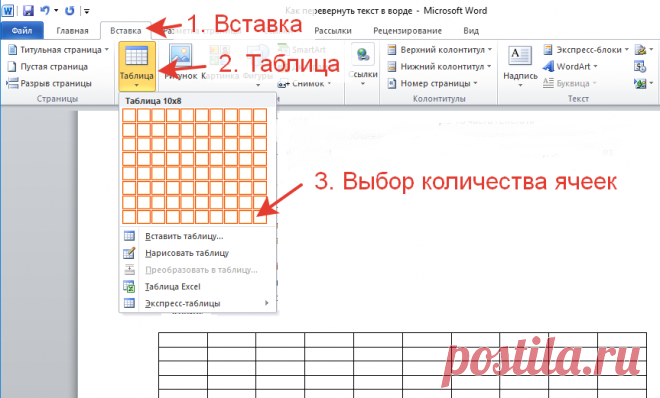Screen dimensions: 660x398
Task: Redo with the repeat arrow icon
Action: click(70, 11)
